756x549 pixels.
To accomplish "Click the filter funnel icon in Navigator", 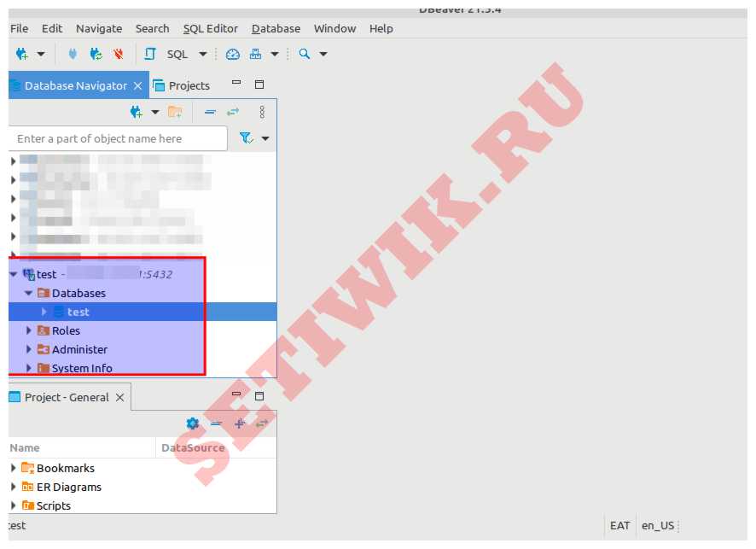I will [x=247, y=138].
